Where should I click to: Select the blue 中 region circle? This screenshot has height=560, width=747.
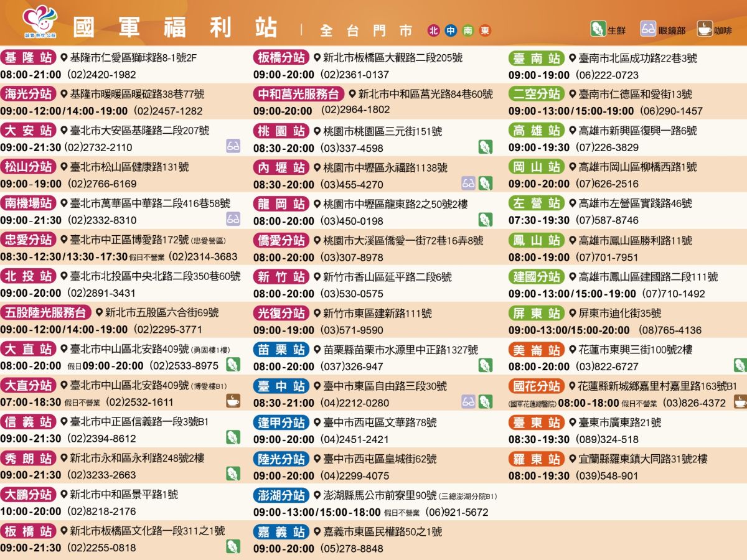tap(451, 30)
